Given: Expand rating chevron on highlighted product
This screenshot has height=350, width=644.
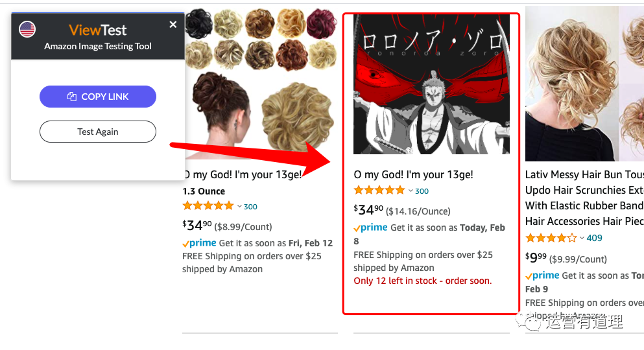Looking at the screenshot, I should click(411, 191).
